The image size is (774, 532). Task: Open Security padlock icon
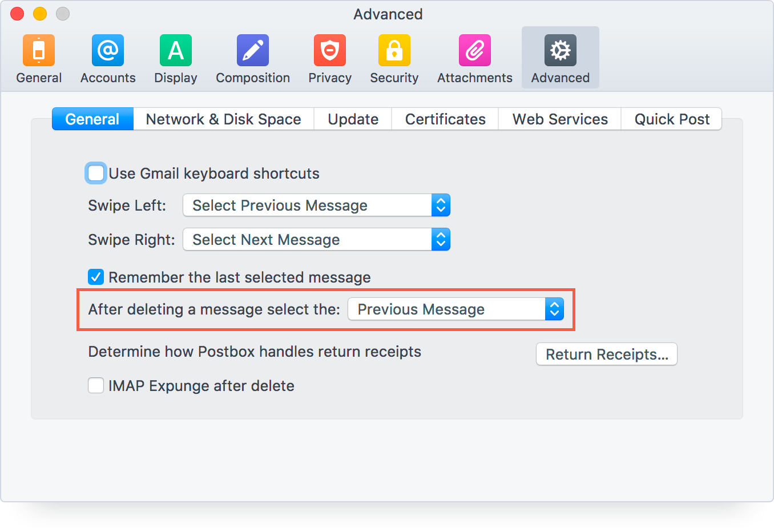tap(394, 51)
